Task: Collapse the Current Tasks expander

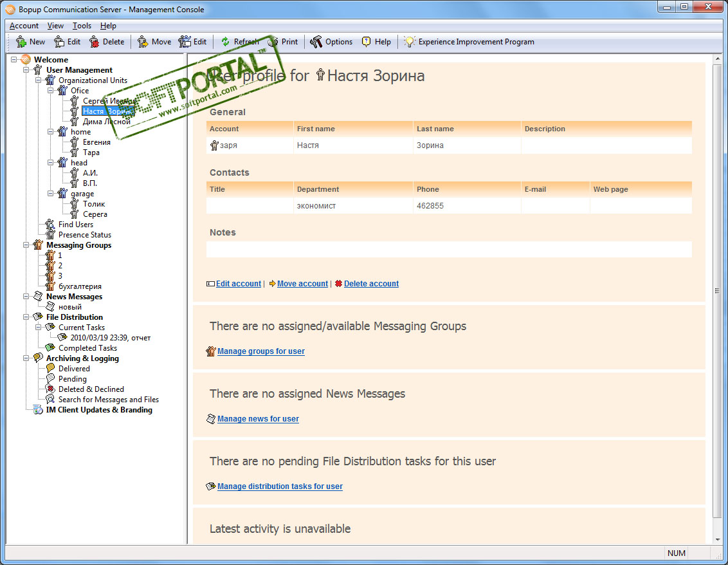Action: 39,327
